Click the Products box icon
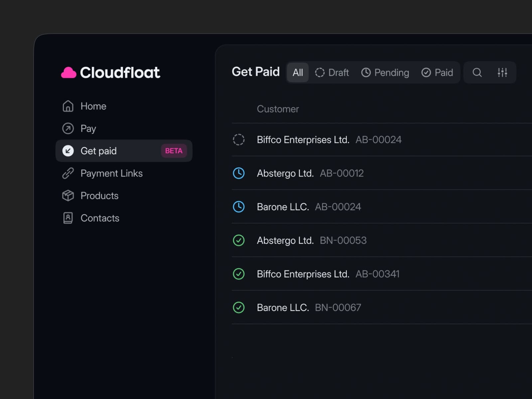 tap(68, 196)
